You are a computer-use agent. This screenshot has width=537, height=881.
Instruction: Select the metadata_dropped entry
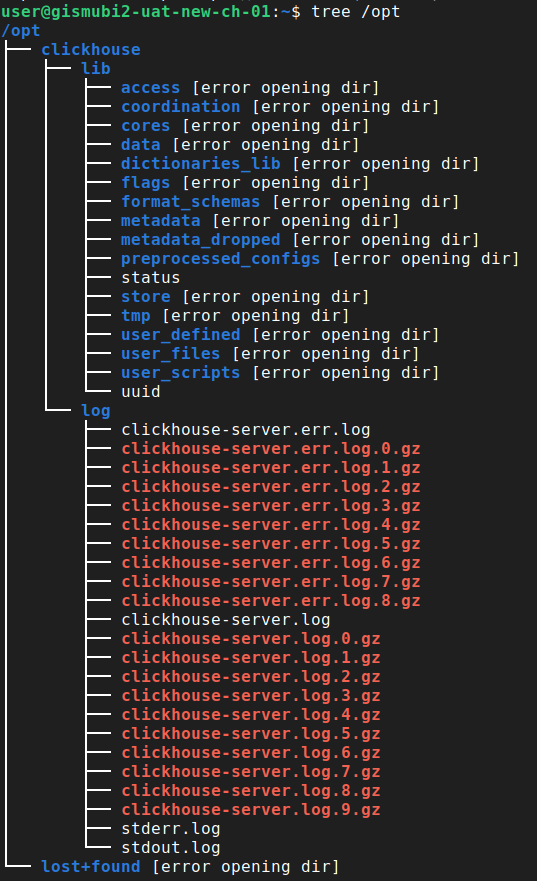[x=201, y=240]
